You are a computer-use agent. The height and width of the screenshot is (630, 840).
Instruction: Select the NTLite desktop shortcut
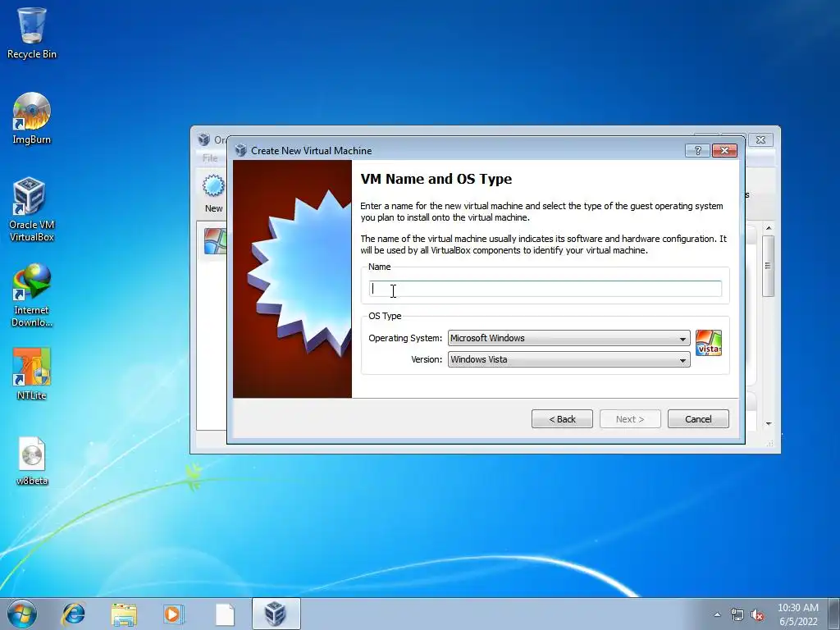pyautogui.click(x=32, y=374)
